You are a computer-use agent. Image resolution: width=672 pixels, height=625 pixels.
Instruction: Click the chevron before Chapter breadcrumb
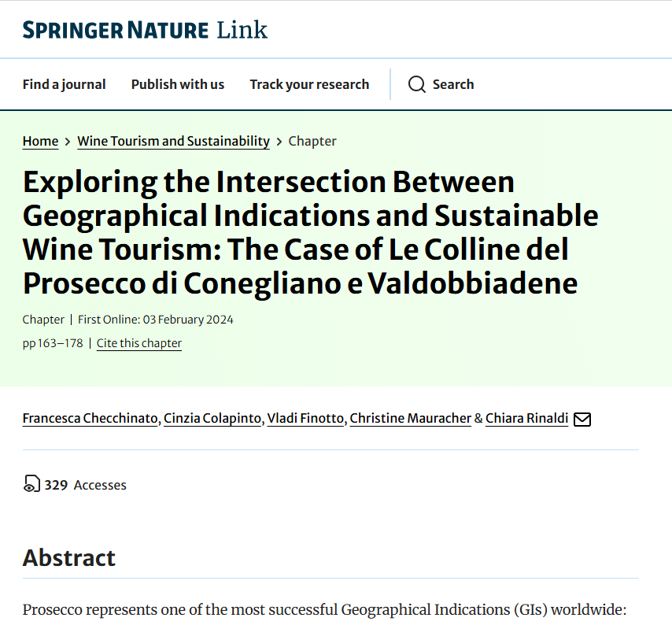pyautogui.click(x=279, y=142)
